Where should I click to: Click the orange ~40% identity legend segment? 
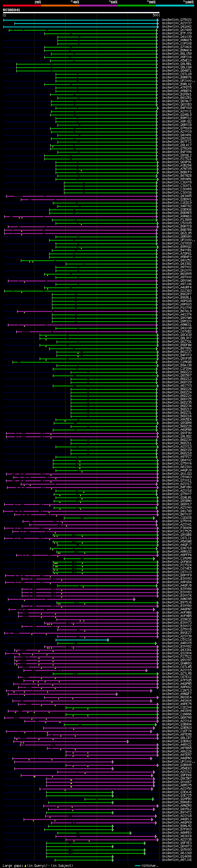tap(60, 6)
